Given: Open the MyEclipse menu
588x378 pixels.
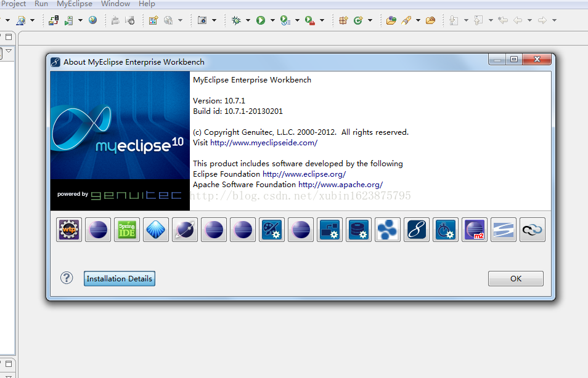Looking at the screenshot, I should [x=74, y=4].
